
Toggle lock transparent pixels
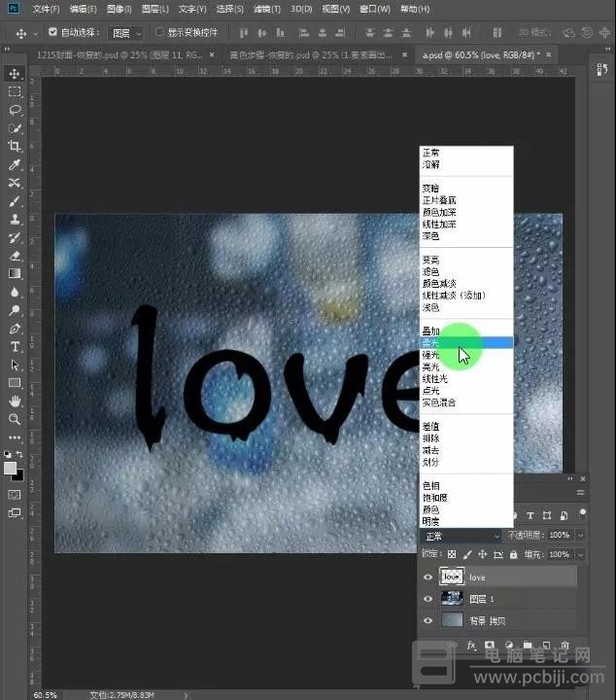(x=452, y=554)
